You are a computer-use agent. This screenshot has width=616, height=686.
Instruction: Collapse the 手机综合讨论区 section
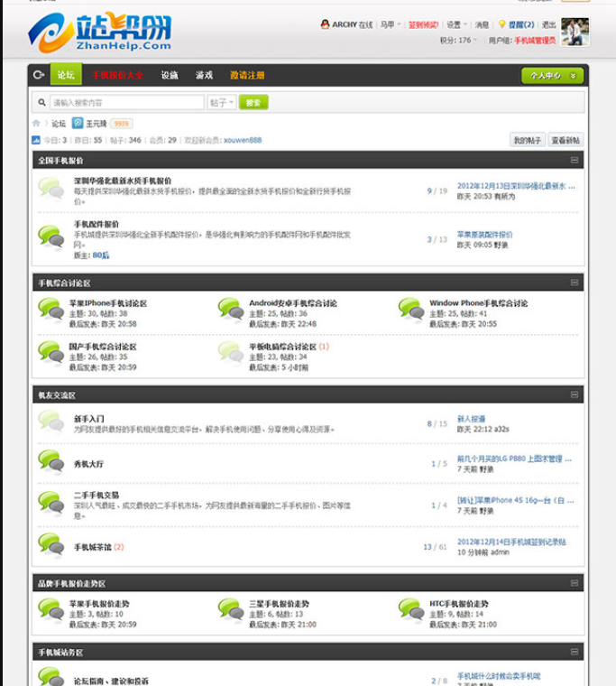(x=575, y=283)
